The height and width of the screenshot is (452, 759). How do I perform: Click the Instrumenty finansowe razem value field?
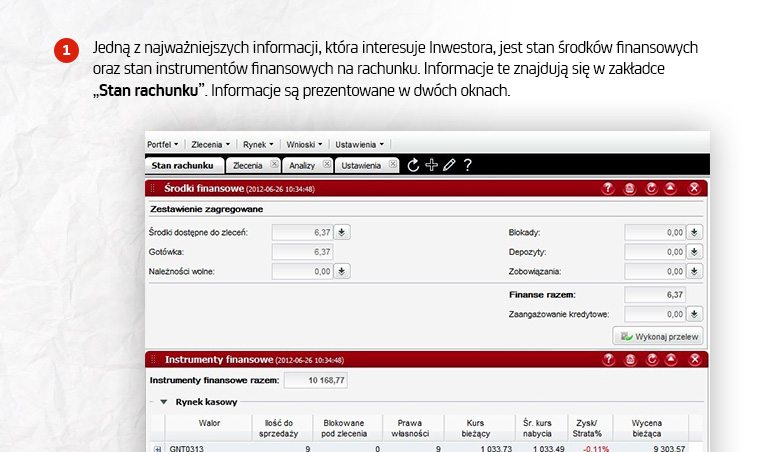click(x=316, y=380)
